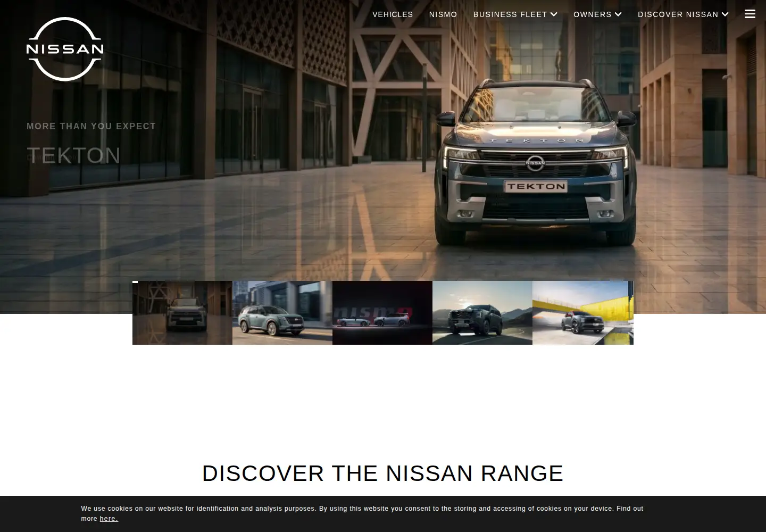Expand the Discover Nissan dropdown
The height and width of the screenshot is (532, 766).
683,14
